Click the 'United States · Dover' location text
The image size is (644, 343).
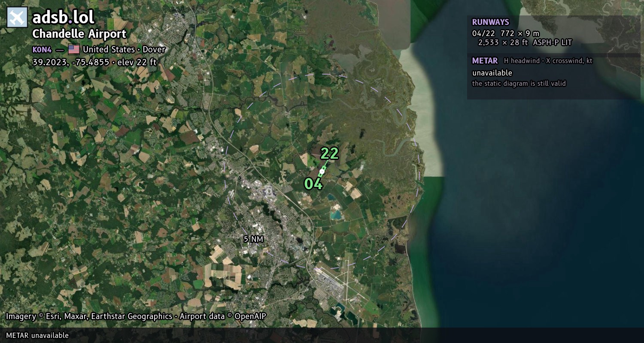pyautogui.click(x=124, y=49)
